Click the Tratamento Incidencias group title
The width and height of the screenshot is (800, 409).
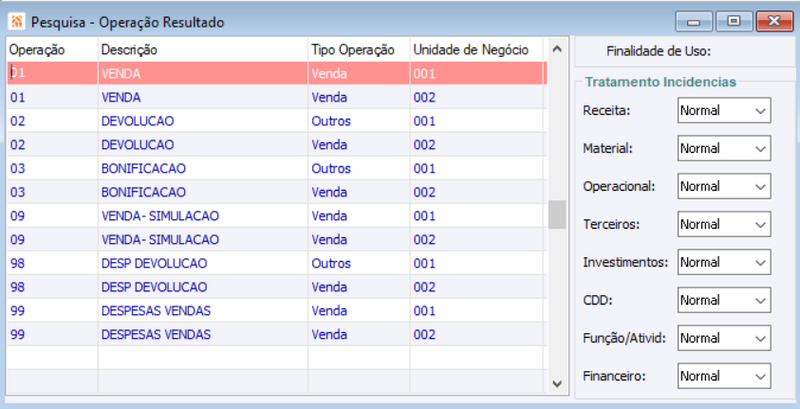tap(661, 82)
